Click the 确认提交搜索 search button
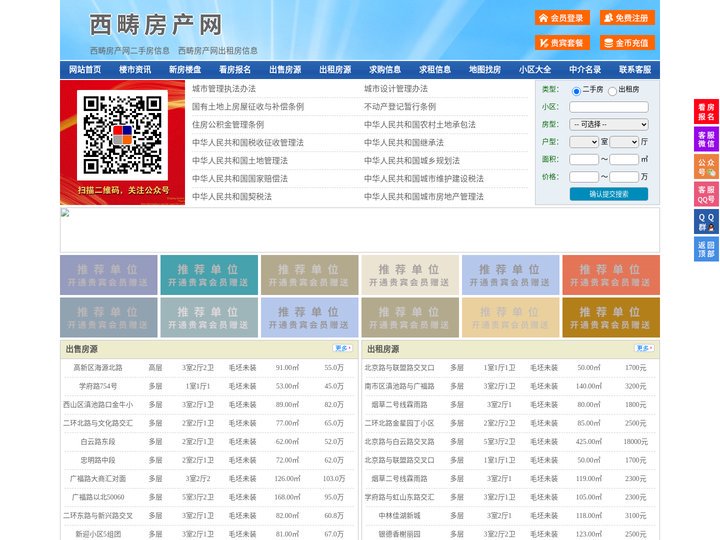720x540 pixels. pos(609,194)
